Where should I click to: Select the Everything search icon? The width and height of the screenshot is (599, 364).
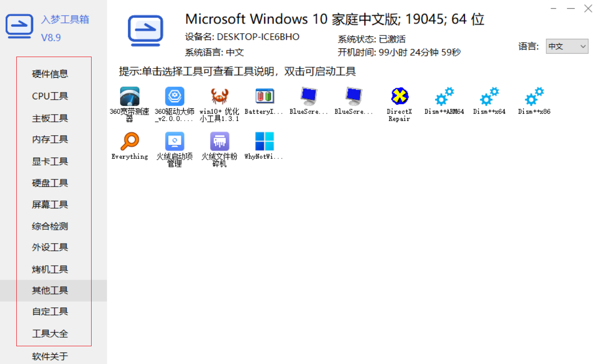pos(129,141)
